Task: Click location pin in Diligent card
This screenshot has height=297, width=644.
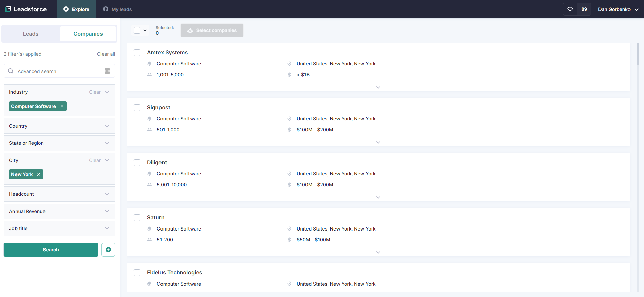Action: point(289,174)
